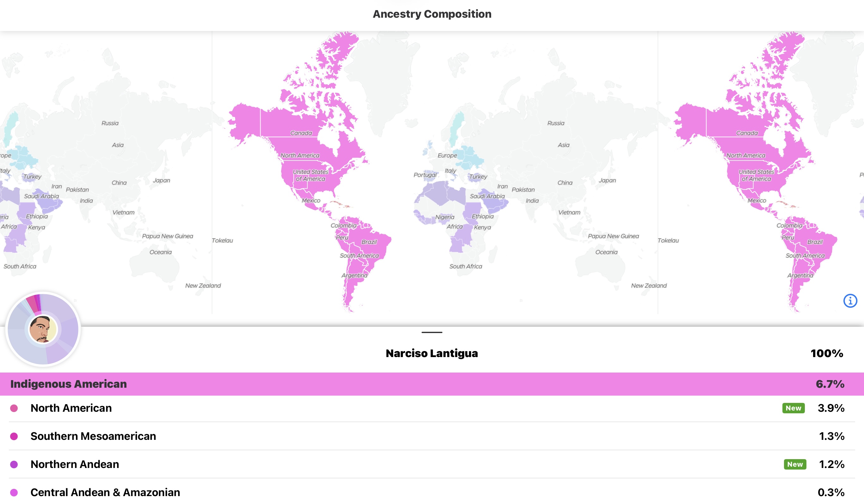This screenshot has width=864, height=504.
Task: Click the Central Andean & Amazonian dot
Action: tap(14, 492)
